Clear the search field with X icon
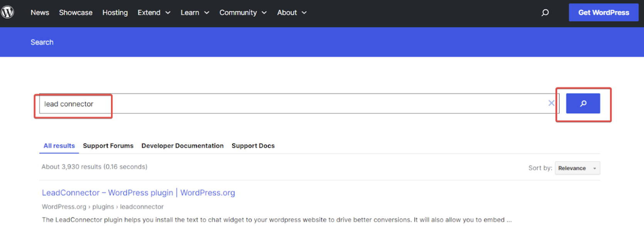The width and height of the screenshot is (644, 231). click(x=551, y=103)
